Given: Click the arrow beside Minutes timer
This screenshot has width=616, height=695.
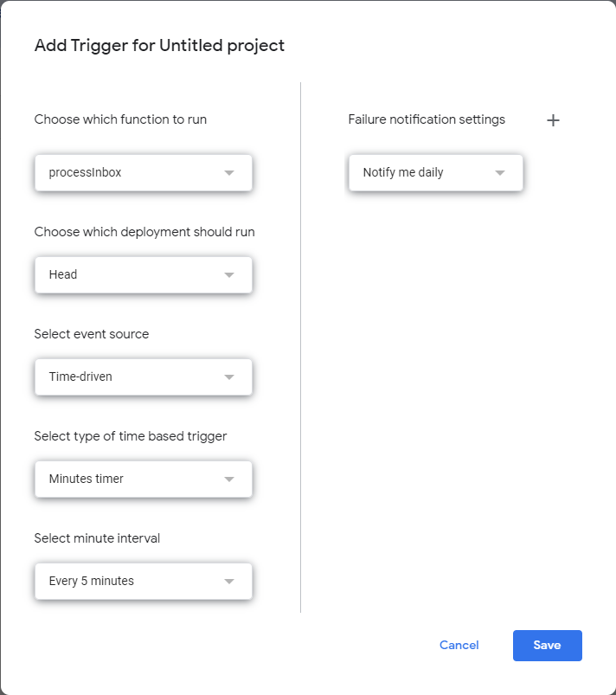Looking at the screenshot, I should click(229, 479).
